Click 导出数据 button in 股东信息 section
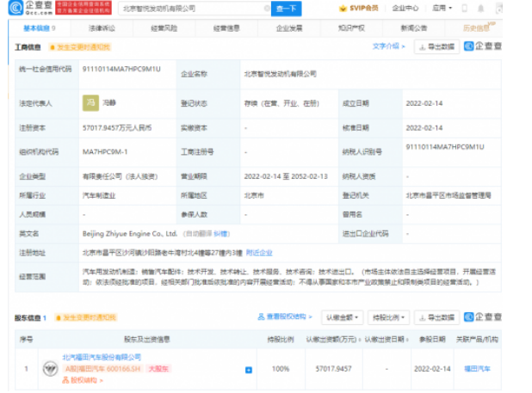This screenshot has width=532, height=393. click(436, 317)
